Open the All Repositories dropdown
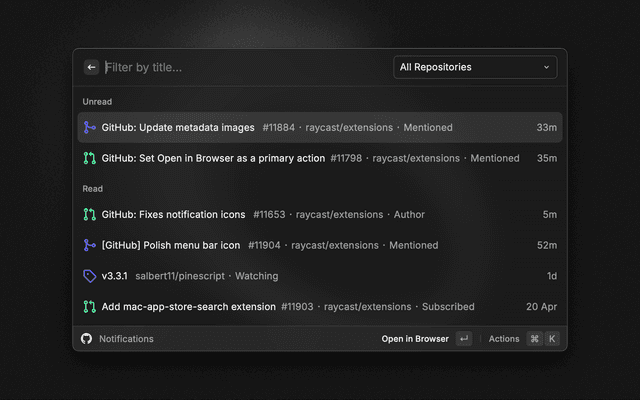The height and width of the screenshot is (400, 640). pos(474,67)
